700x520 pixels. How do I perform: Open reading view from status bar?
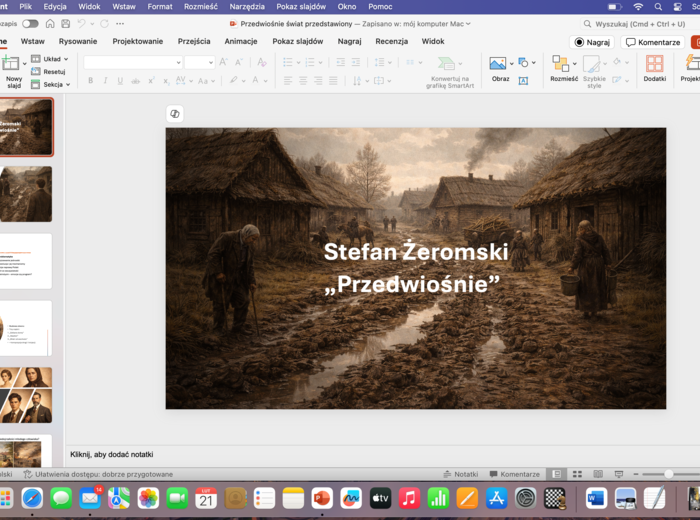pyautogui.click(x=597, y=474)
